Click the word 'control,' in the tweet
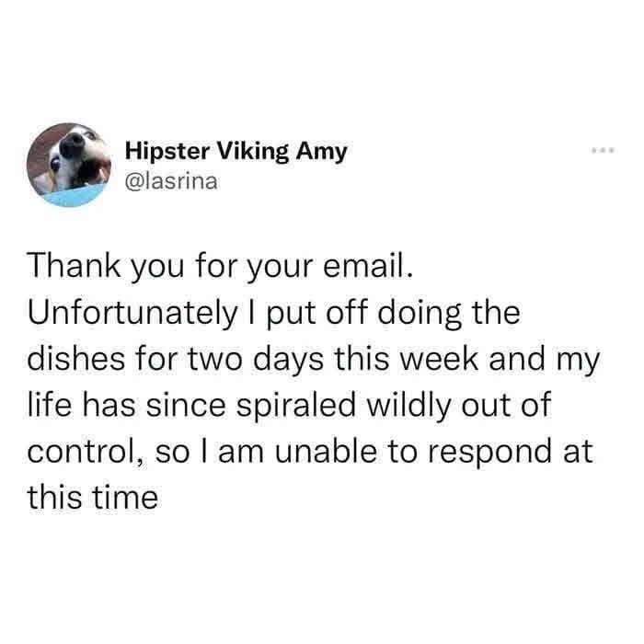This screenshot has width=644, height=644. (86, 452)
